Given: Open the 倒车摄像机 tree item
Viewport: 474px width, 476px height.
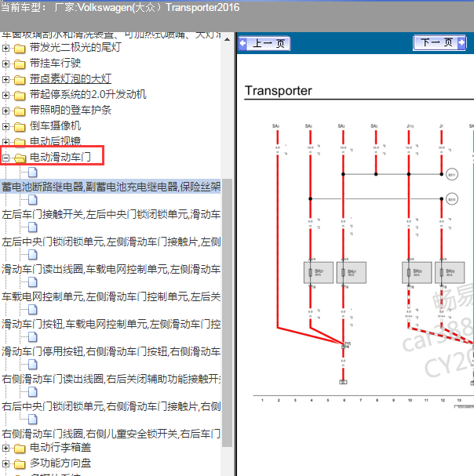Looking at the screenshot, I should tap(55, 125).
